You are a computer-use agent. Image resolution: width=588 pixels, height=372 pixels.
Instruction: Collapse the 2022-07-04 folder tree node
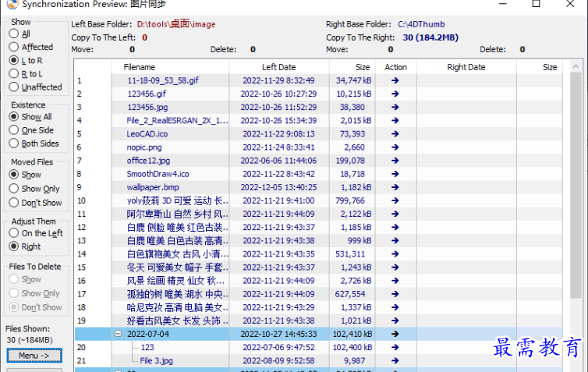click(x=118, y=334)
